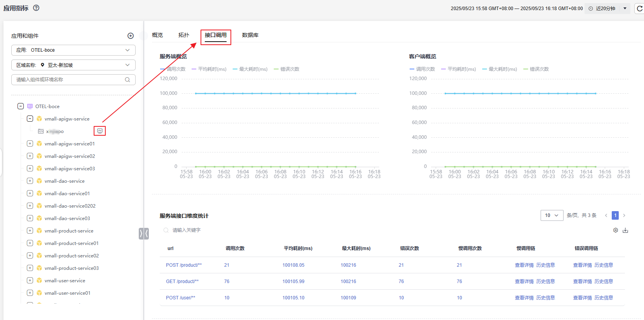Image resolution: width=644 pixels, height=320 pixels.
Task: Open the help icon beside 应用指标
Action: (x=36, y=8)
